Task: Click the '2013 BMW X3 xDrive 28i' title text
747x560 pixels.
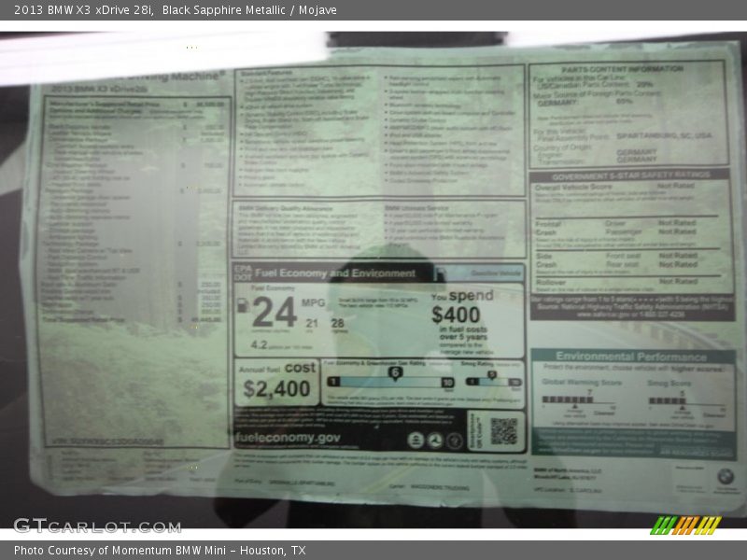Action: click(83, 10)
